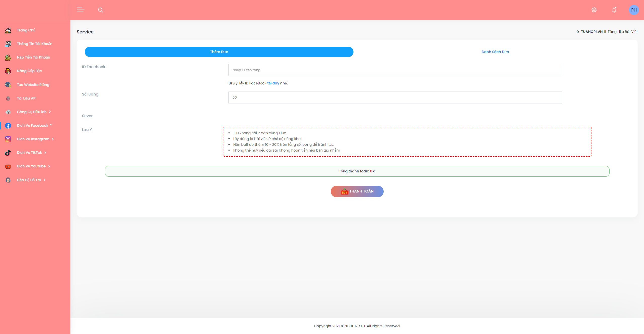Open Dịch Vụ Facebook menu label
Image resolution: width=644 pixels, height=334 pixels.
click(32, 125)
